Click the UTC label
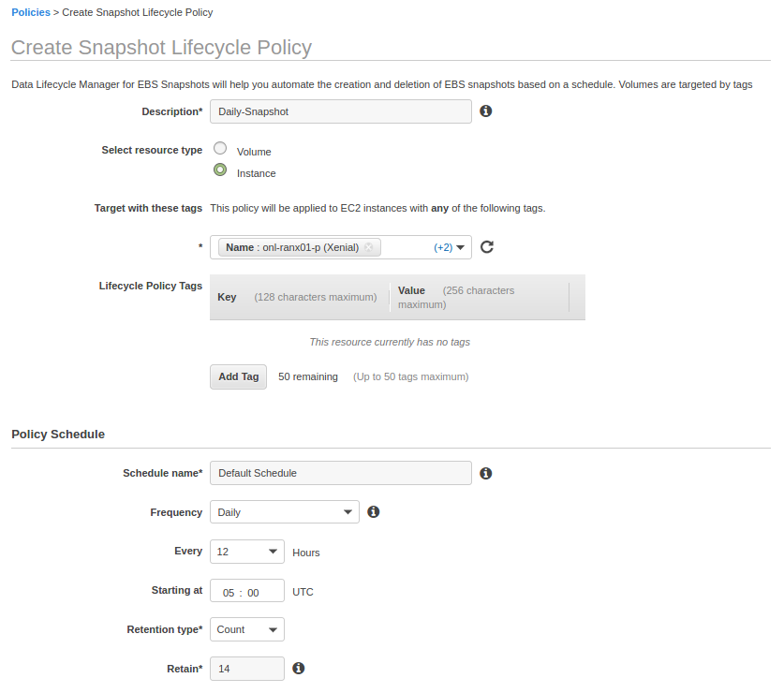The height and width of the screenshot is (693, 784). click(x=303, y=592)
